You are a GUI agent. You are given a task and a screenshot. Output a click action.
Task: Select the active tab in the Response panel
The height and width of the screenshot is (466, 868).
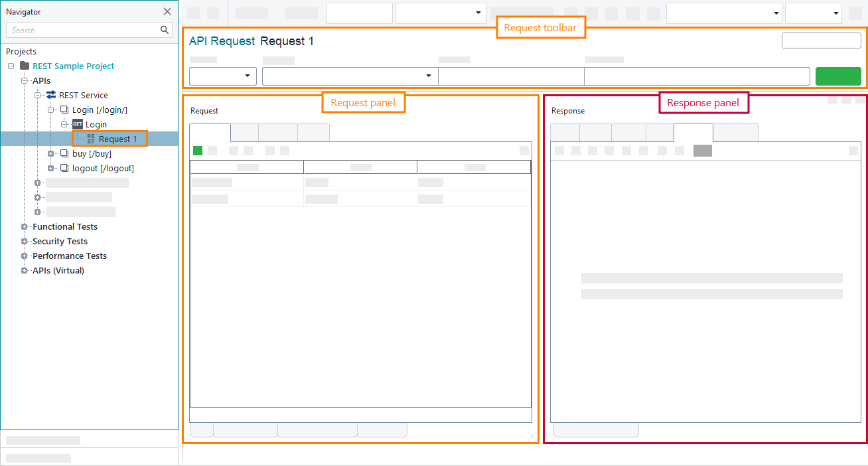click(693, 131)
